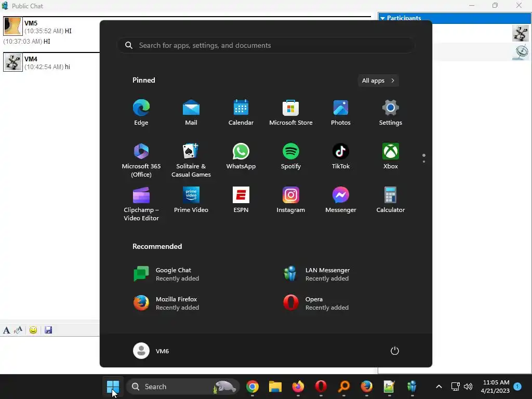
Task: Open recommended Mozilla Firefox
Action: click(166, 303)
